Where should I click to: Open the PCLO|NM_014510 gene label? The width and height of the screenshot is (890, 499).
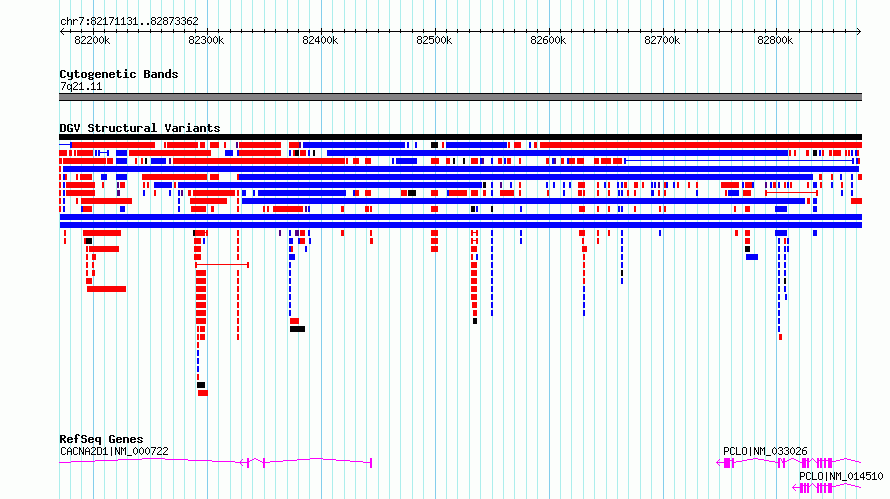[x=841, y=477]
